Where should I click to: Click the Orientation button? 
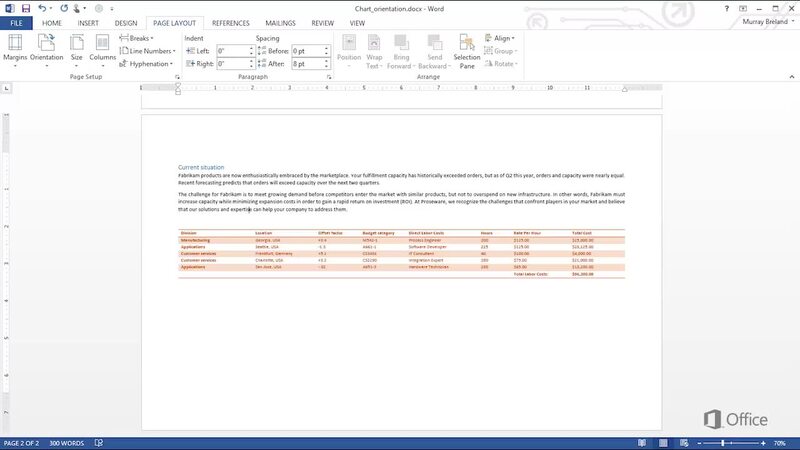46,47
